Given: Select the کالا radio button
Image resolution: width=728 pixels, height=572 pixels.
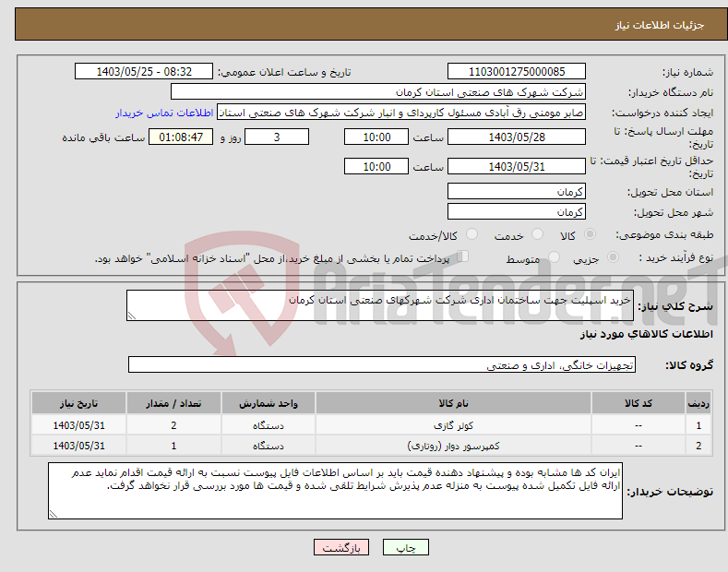Looking at the screenshot, I should (590, 234).
